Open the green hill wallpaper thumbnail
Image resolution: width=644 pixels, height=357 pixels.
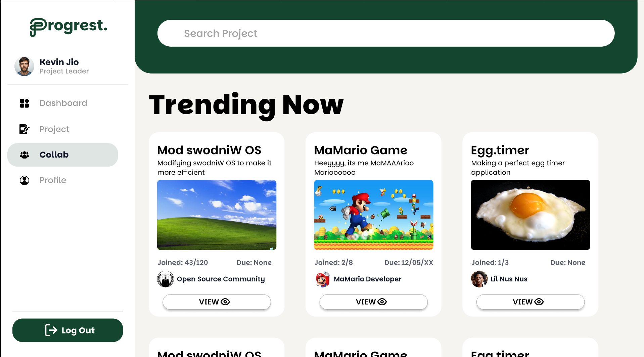tap(217, 215)
